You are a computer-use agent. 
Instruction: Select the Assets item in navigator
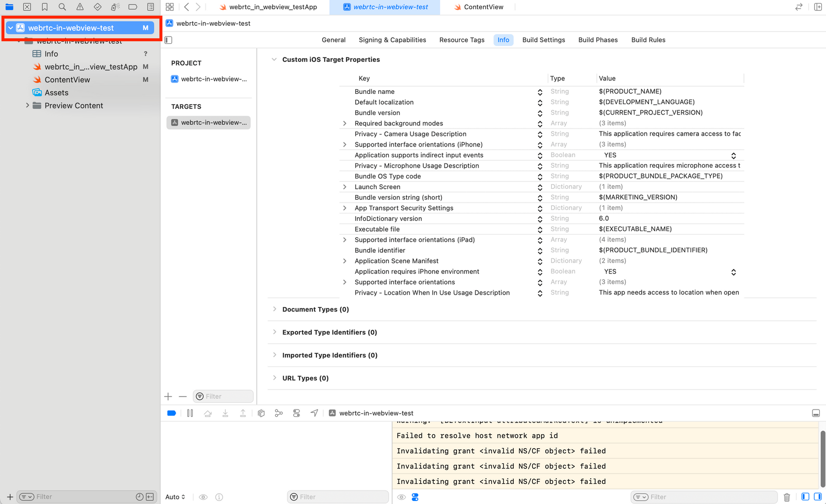coord(56,93)
